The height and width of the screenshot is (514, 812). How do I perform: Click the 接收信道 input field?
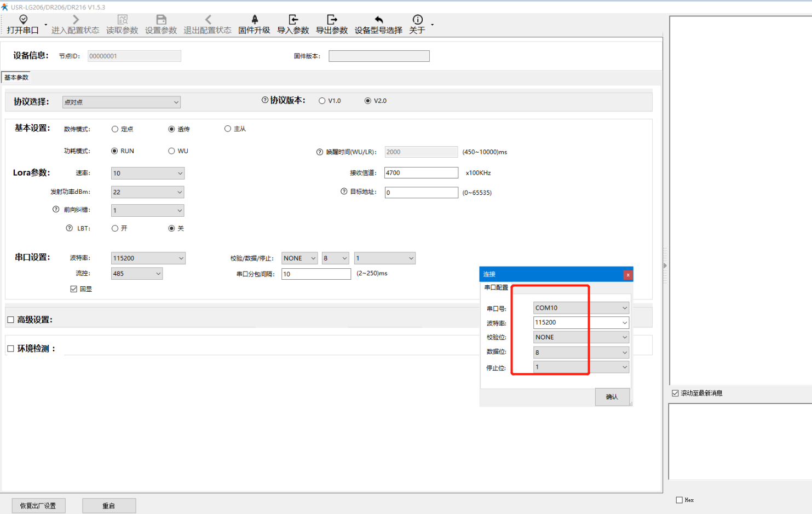(421, 173)
